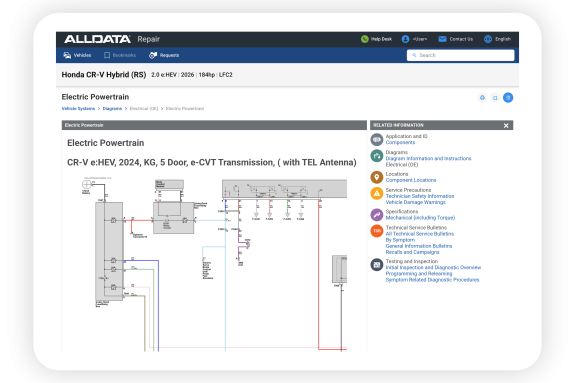Click the search magnifier icon
The height and width of the screenshot is (383, 575).
pos(414,55)
